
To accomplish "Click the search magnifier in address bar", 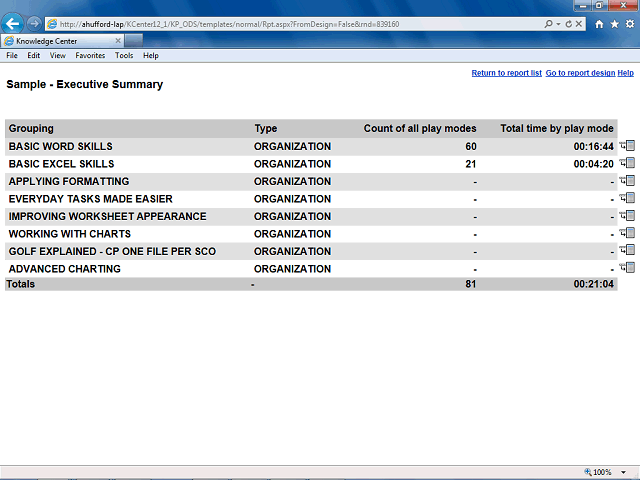I will [549, 24].
